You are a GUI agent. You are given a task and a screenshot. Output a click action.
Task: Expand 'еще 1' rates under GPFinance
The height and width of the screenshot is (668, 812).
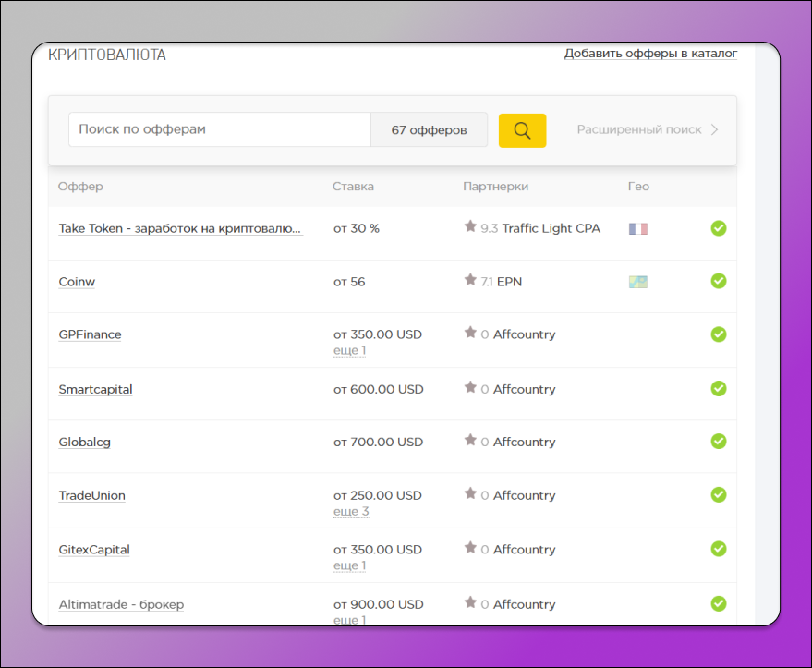(x=349, y=351)
